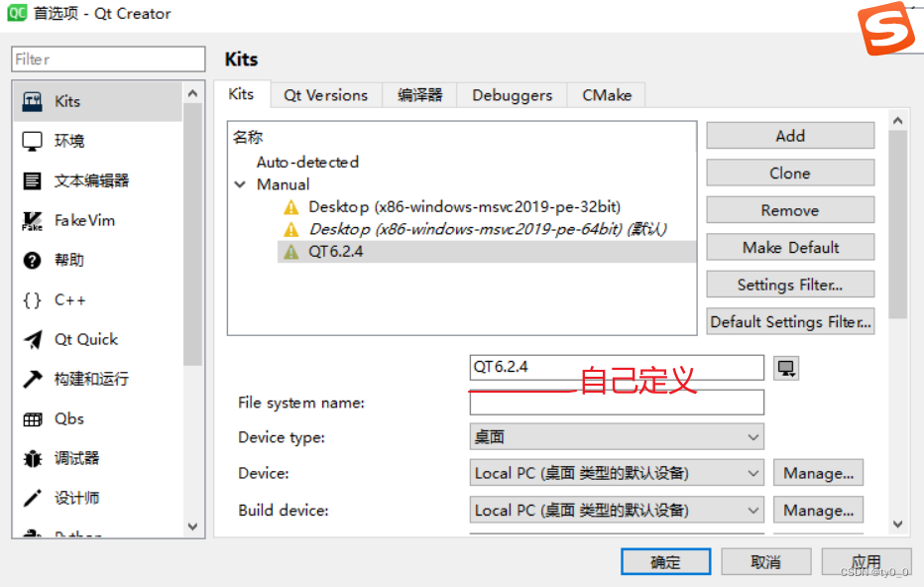Open Settings Filter... dialog
The width and height of the screenshot is (924, 587).
pyautogui.click(x=790, y=285)
